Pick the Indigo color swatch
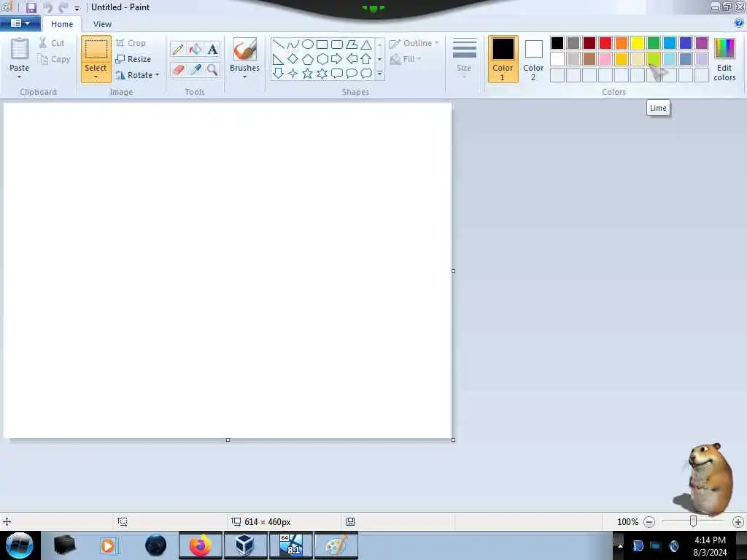Viewport: 747px width, 560px height. coord(686,43)
